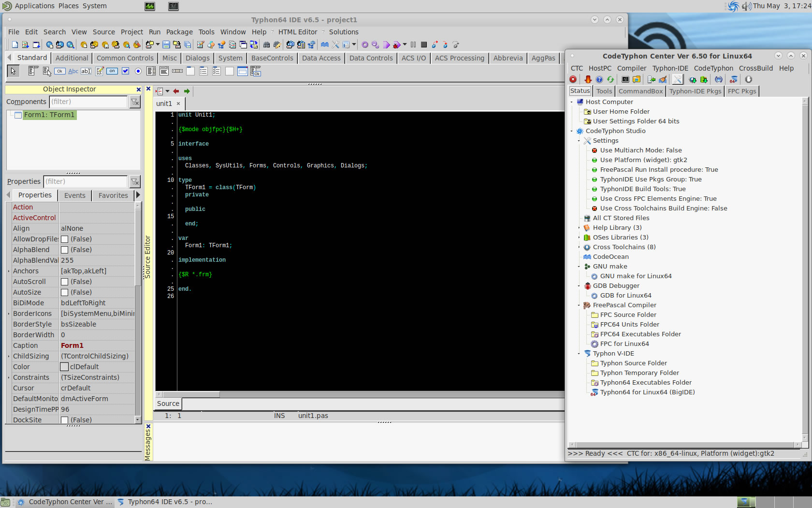Expand the BorderIcons property
The image size is (812, 508).
(x=9, y=314)
